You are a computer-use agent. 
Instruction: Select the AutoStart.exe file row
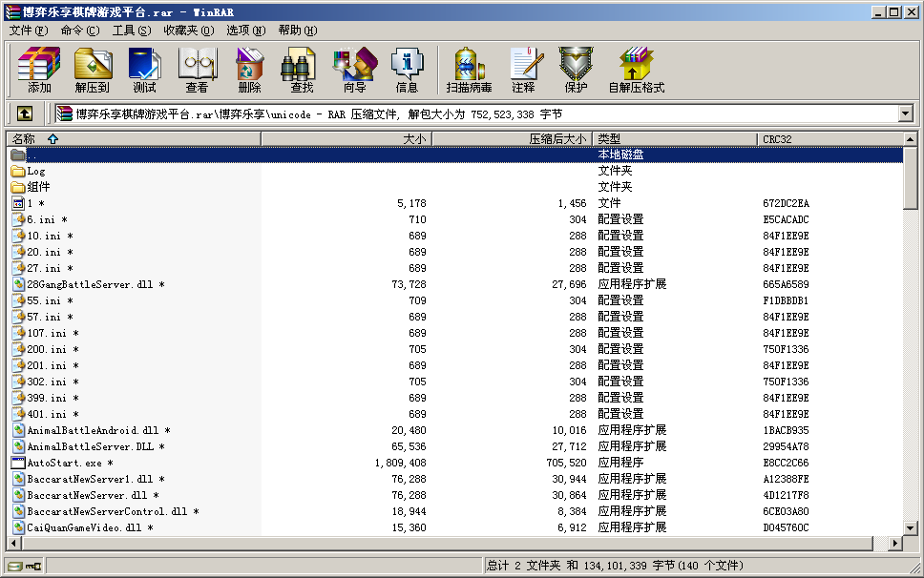point(63,463)
